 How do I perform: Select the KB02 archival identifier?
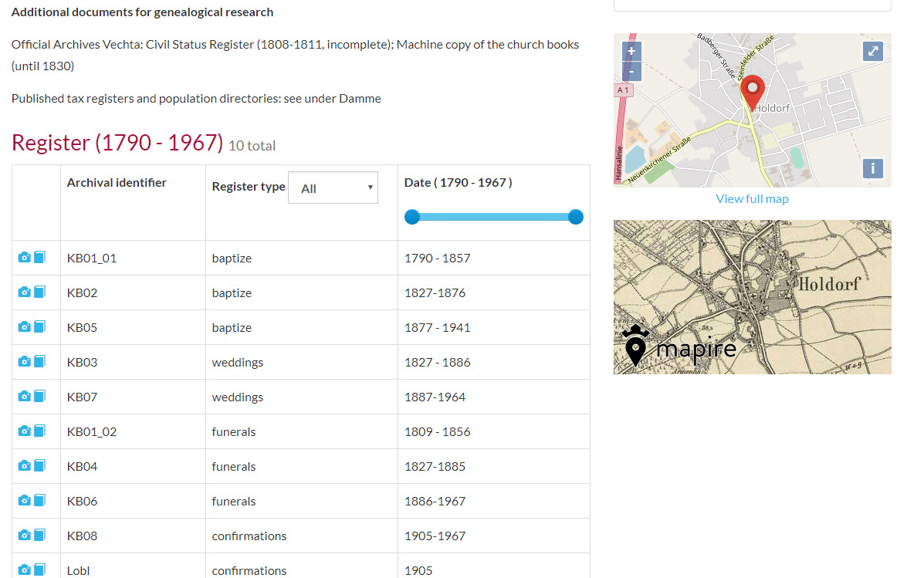[82, 292]
